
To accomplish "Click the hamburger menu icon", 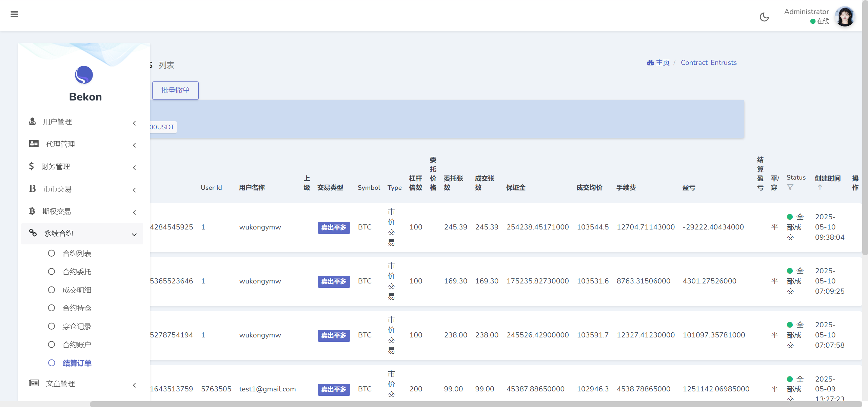I will (14, 14).
